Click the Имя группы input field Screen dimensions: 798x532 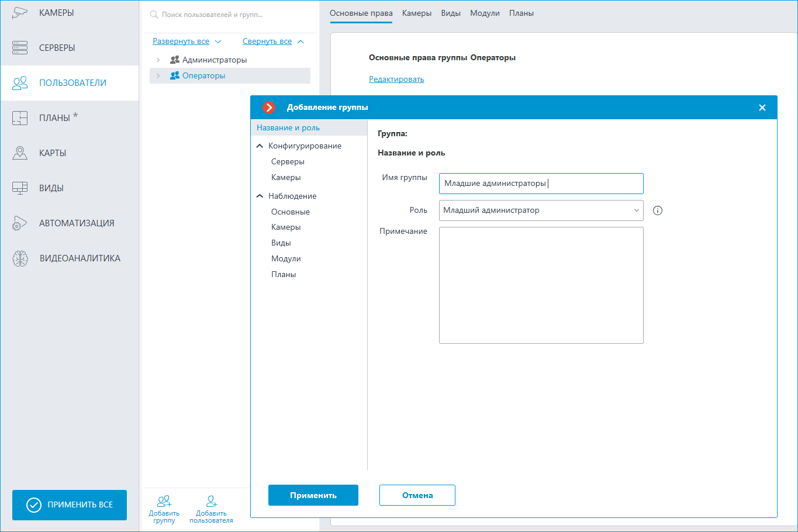pos(541,184)
